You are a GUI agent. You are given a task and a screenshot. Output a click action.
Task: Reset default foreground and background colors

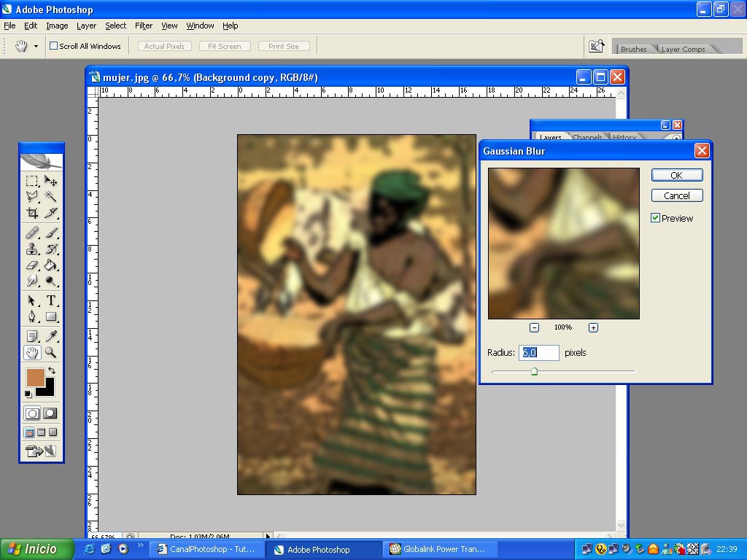pos(28,394)
